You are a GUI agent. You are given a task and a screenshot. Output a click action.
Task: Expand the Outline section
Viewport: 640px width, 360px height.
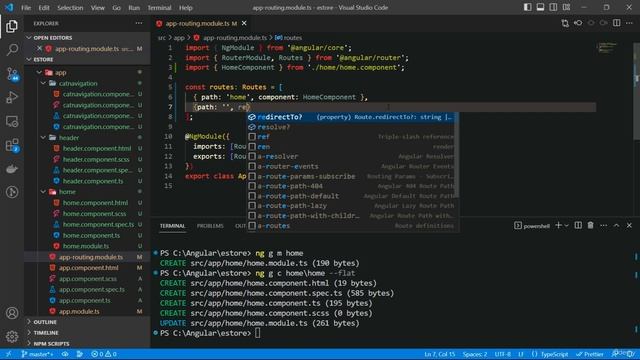[x=45, y=322]
